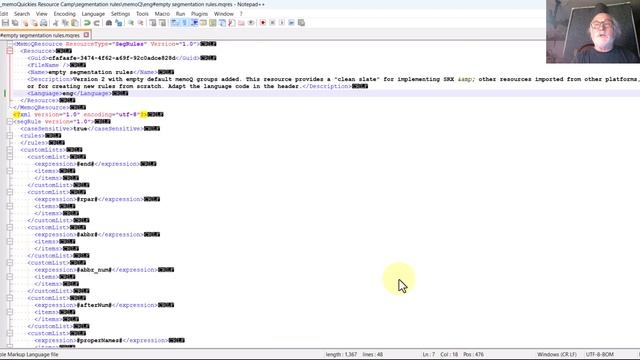Open the Search menu
640x360 pixels.
click(22, 14)
